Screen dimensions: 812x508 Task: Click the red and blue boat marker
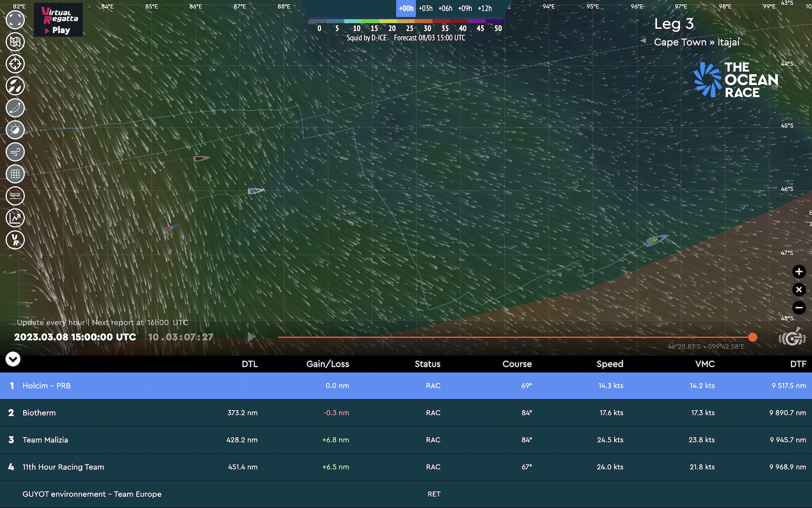coord(170,228)
